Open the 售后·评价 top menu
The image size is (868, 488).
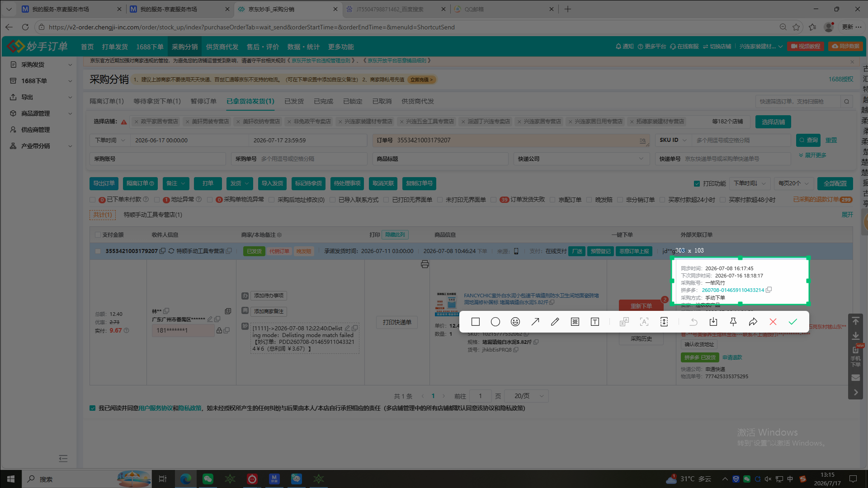pyautogui.click(x=263, y=47)
